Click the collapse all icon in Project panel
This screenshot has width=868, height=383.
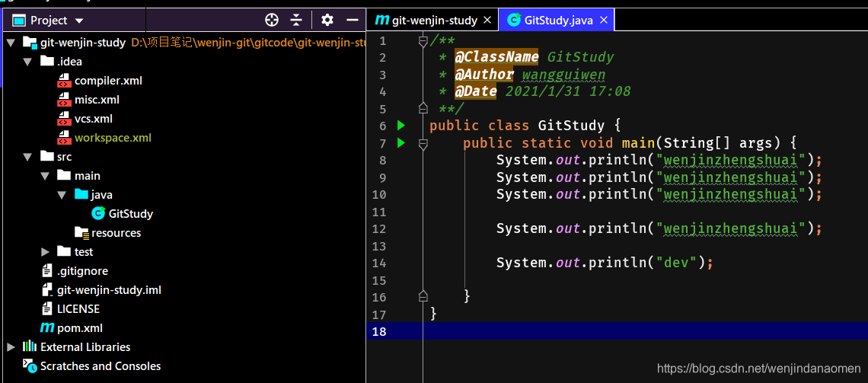[297, 21]
